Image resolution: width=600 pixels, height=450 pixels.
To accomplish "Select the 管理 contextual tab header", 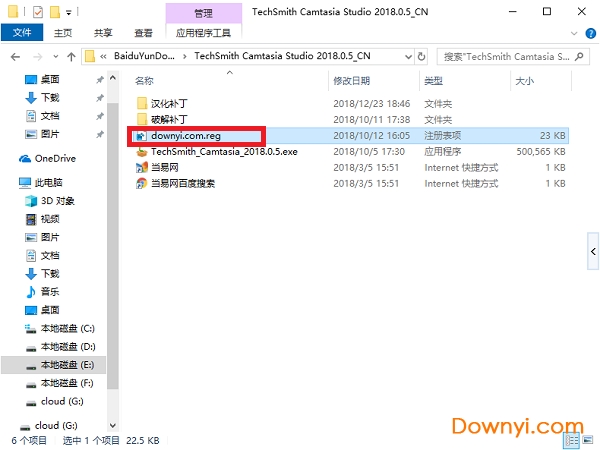I will [x=204, y=13].
